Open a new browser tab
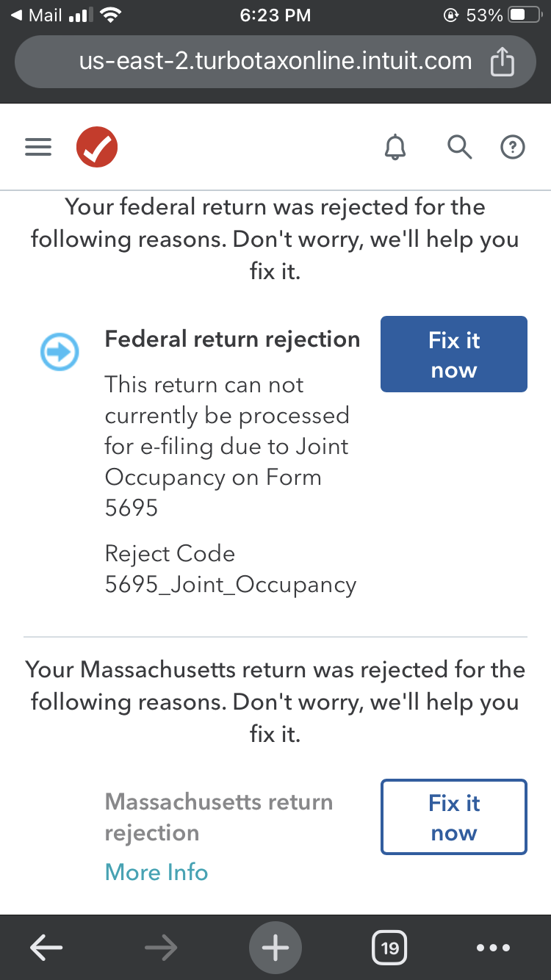 tap(275, 947)
